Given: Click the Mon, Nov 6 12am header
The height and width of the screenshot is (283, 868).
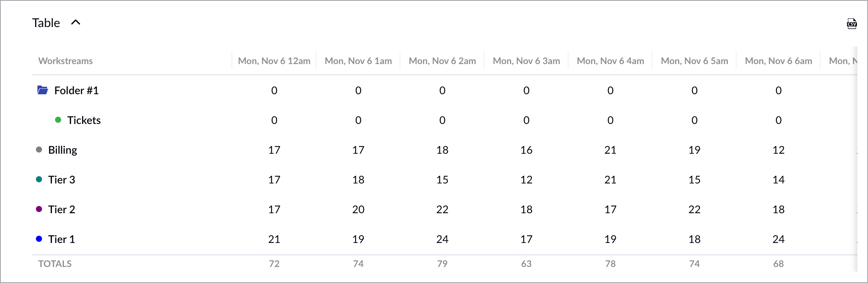Looking at the screenshot, I should pyautogui.click(x=274, y=61).
